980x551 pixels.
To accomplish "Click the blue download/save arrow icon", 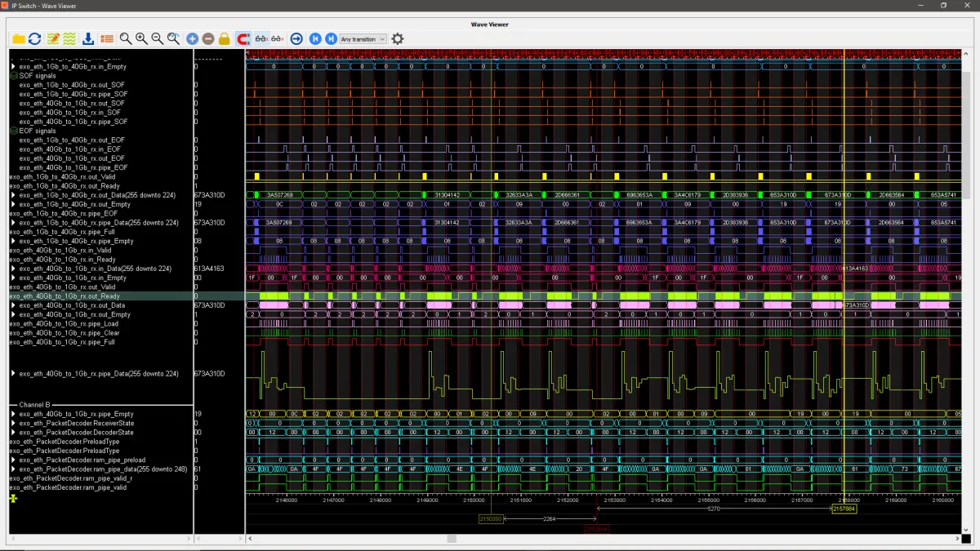I will point(88,38).
